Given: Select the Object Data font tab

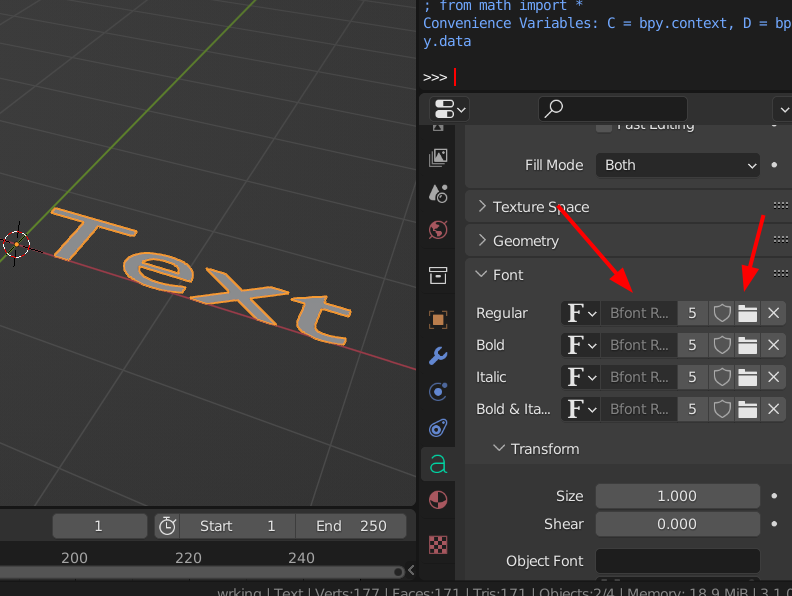Looking at the screenshot, I should [x=438, y=464].
